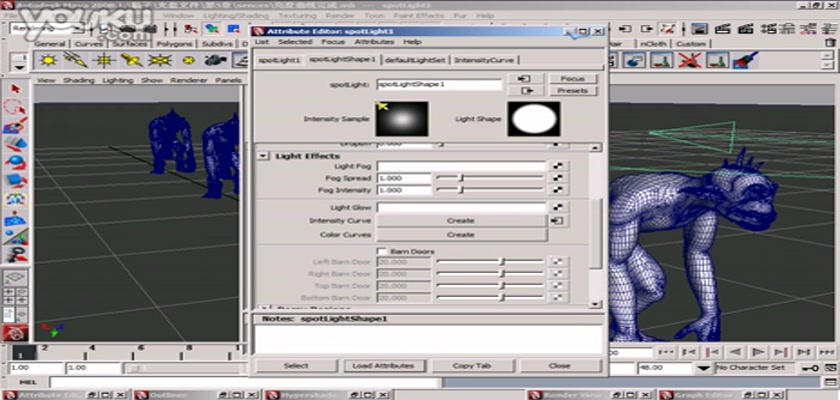Click the ambient light shelf icon
The image size is (840, 400).
[48, 60]
